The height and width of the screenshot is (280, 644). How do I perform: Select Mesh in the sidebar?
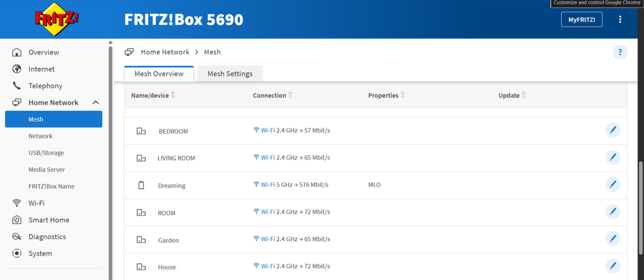point(53,119)
